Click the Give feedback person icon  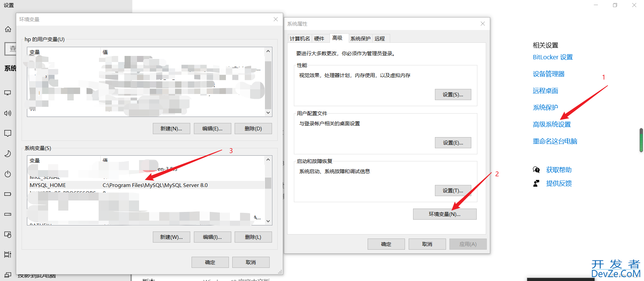(x=536, y=183)
